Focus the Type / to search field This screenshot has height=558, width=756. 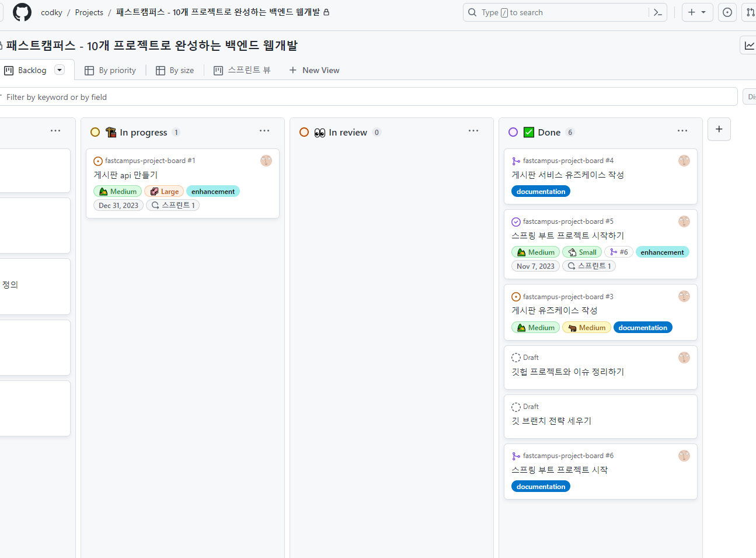coord(565,12)
